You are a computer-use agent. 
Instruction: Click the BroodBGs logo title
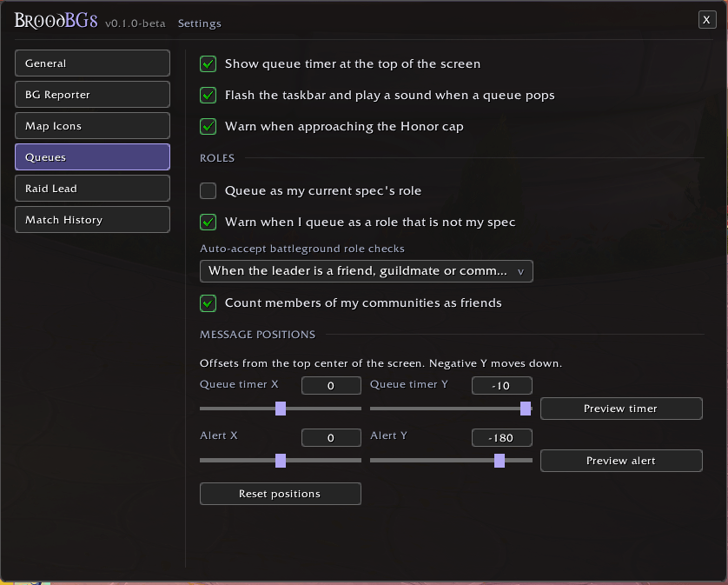(56, 21)
